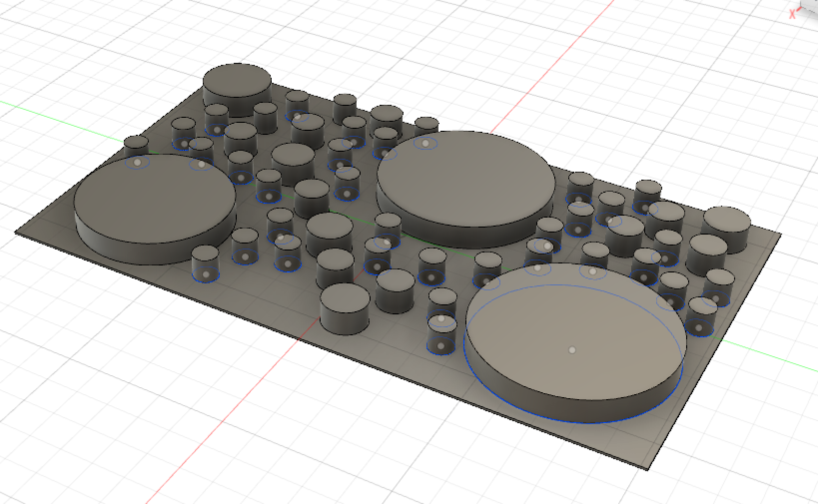
Task: Select top face of large left cylinder
Action: point(155,198)
